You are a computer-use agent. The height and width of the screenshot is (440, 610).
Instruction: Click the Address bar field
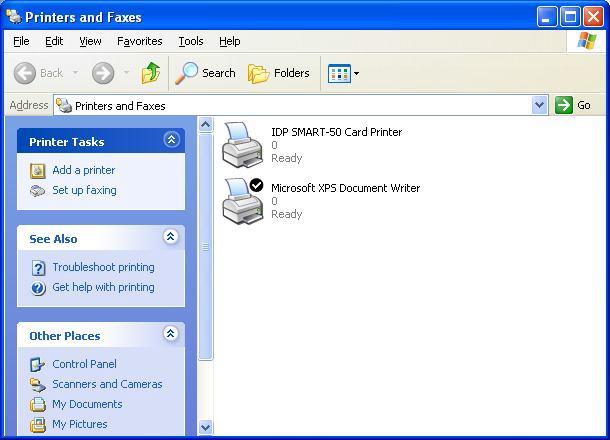click(x=301, y=105)
